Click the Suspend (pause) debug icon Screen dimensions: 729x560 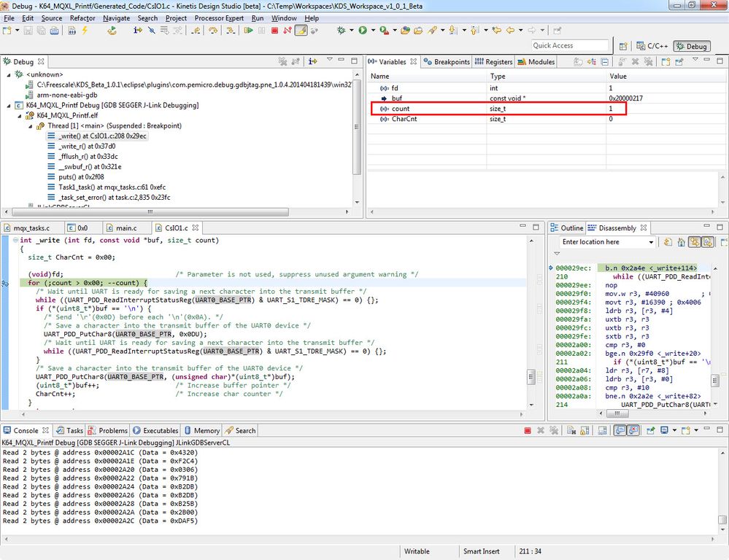[261, 31]
